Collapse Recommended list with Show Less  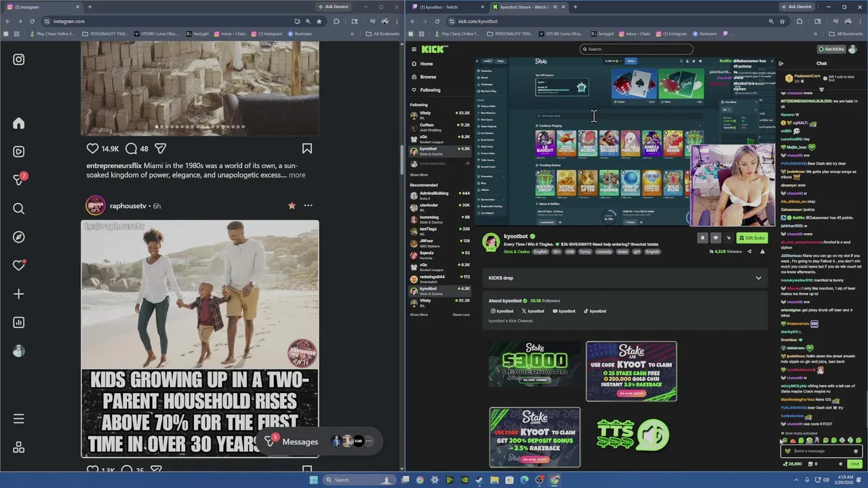pyautogui.click(x=461, y=314)
